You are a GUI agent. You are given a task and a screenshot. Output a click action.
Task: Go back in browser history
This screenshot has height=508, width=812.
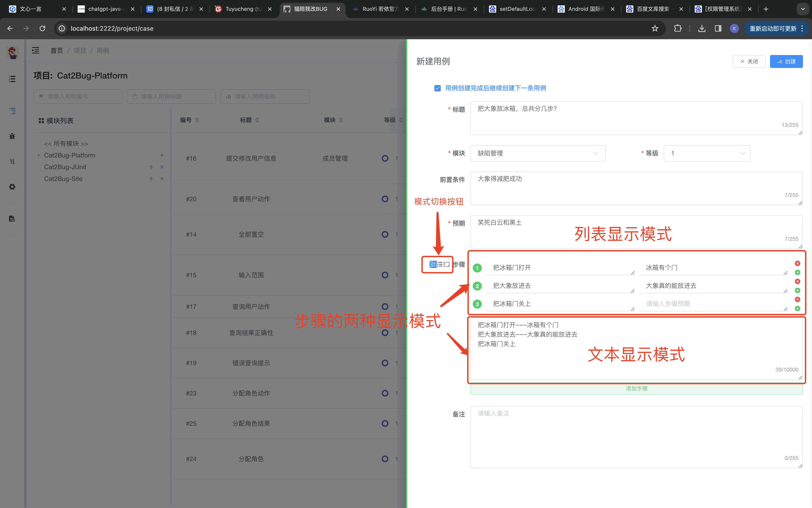(10, 29)
